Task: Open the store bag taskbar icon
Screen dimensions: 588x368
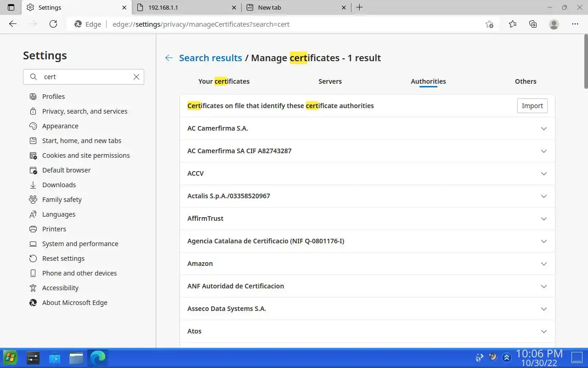Action: point(55,357)
